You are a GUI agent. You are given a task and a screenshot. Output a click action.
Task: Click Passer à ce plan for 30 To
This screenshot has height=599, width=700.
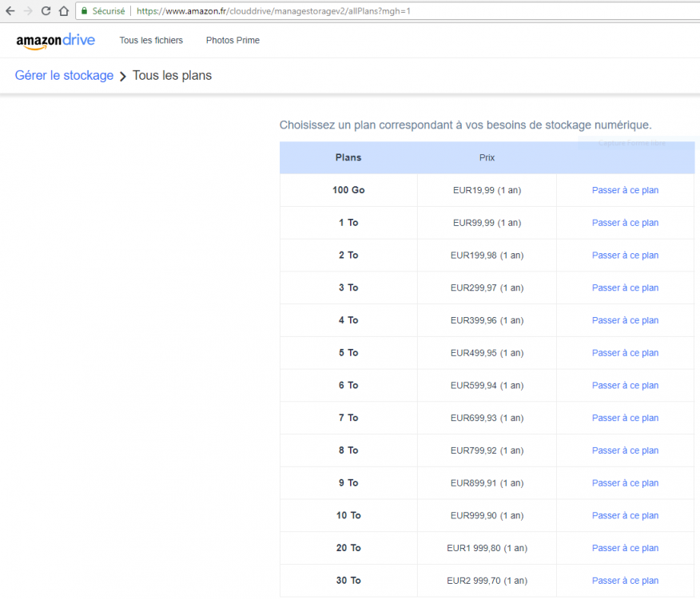[x=625, y=581]
